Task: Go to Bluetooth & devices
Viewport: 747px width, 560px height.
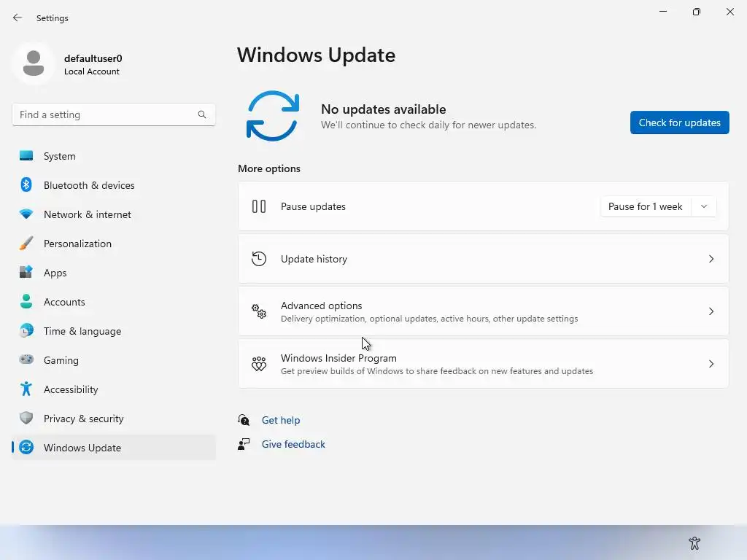Action: pos(113,185)
